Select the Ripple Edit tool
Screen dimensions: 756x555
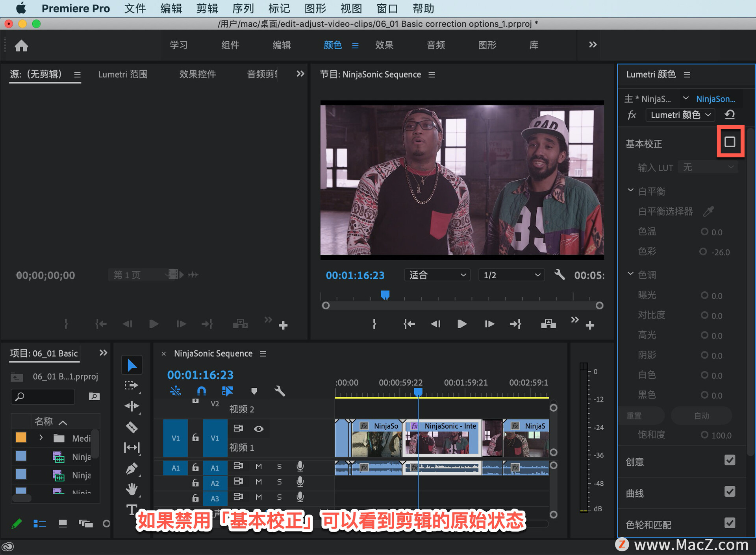[132, 406]
